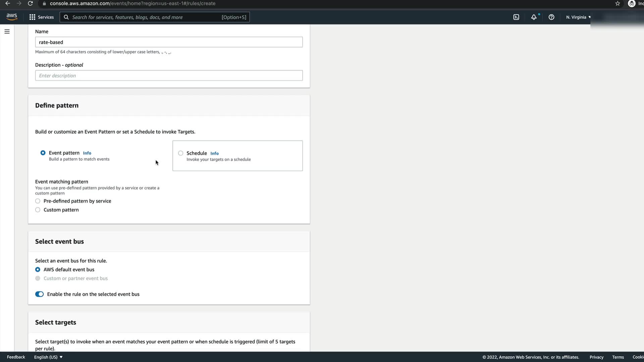This screenshot has height=362, width=644.
Task: Open the English (US) language dropdown
Action: point(48,357)
